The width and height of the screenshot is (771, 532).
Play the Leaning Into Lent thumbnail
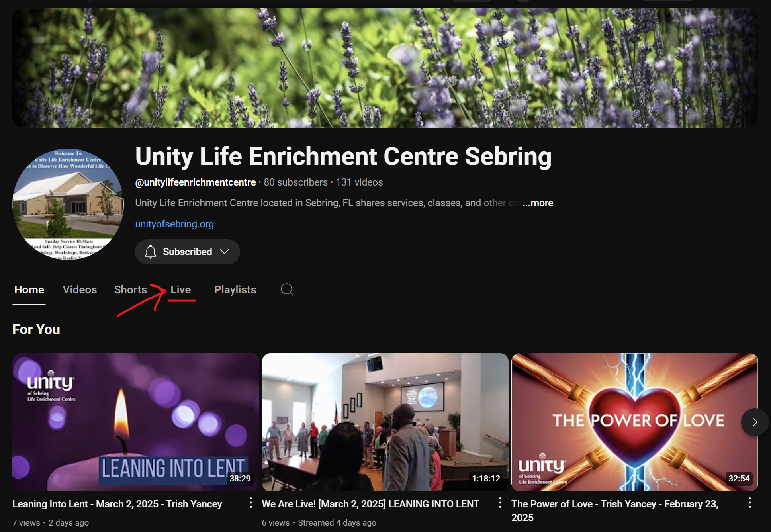click(135, 422)
